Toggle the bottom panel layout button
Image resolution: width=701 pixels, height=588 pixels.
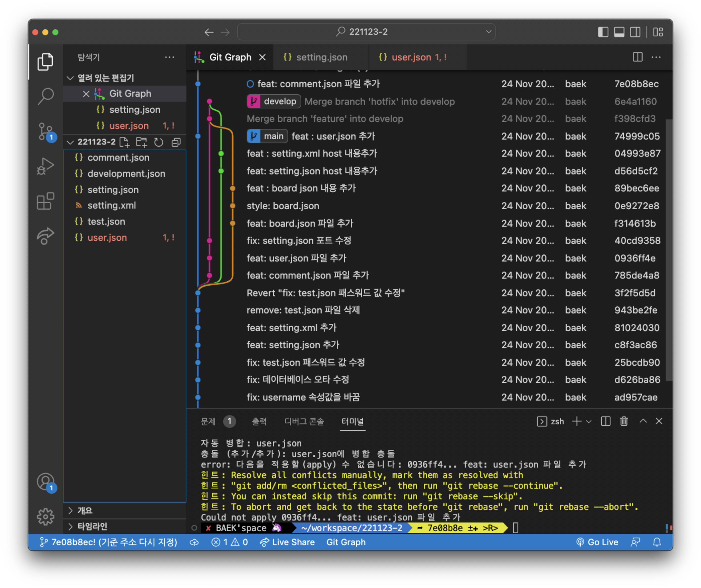click(x=619, y=32)
